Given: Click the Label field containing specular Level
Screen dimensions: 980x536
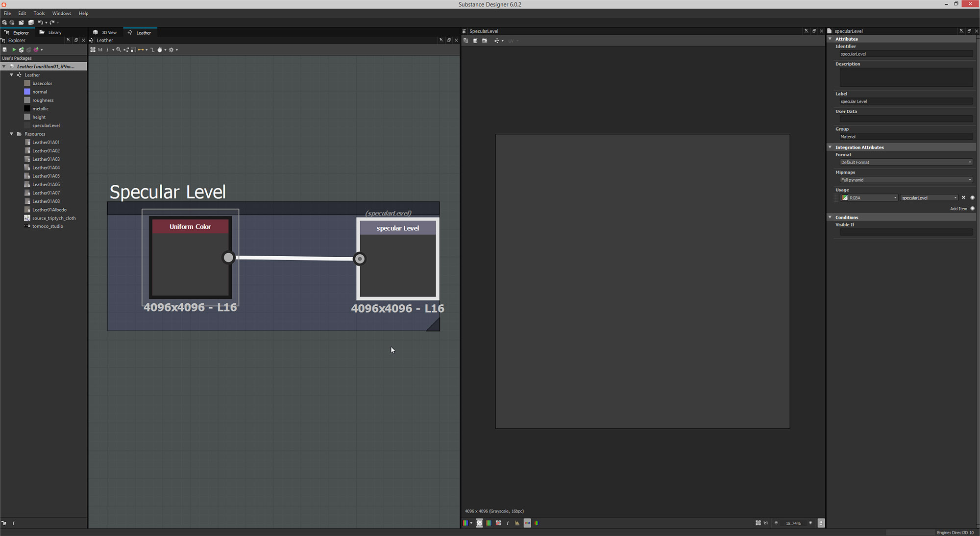Looking at the screenshot, I should pos(906,101).
